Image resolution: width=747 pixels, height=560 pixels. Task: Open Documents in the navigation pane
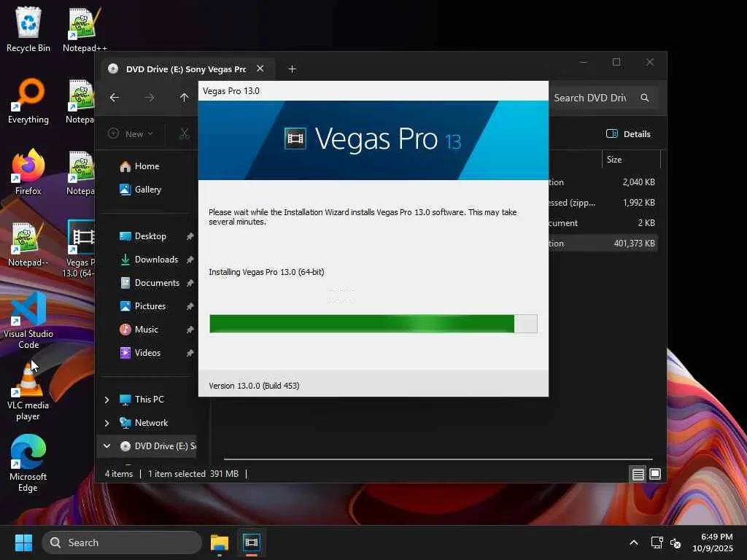point(156,283)
